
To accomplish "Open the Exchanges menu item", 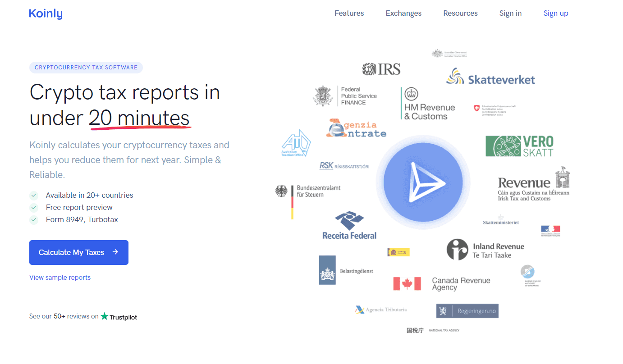I will tap(403, 13).
